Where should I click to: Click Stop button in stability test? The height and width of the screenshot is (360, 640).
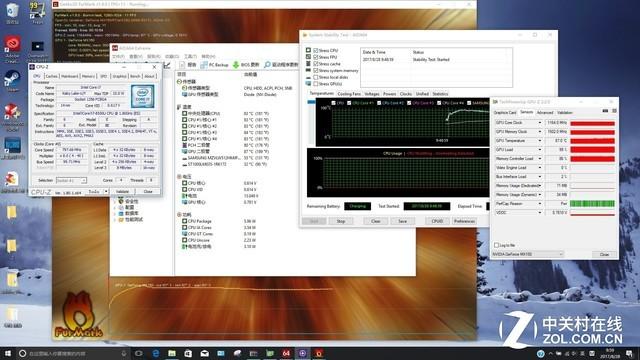tap(341, 221)
